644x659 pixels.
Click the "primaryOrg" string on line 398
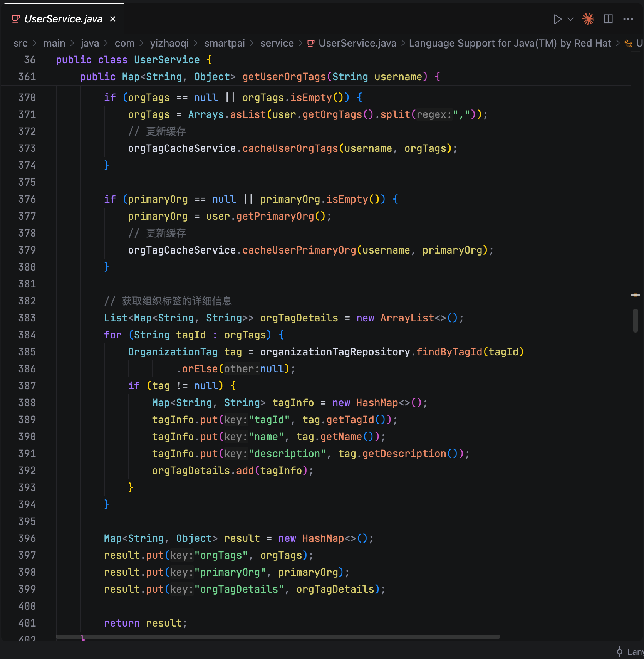[x=230, y=572]
